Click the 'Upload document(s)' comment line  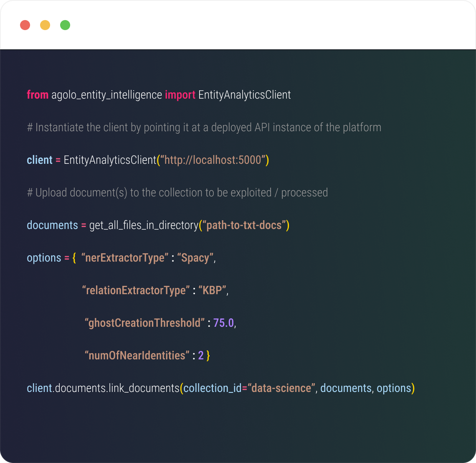coord(177,193)
